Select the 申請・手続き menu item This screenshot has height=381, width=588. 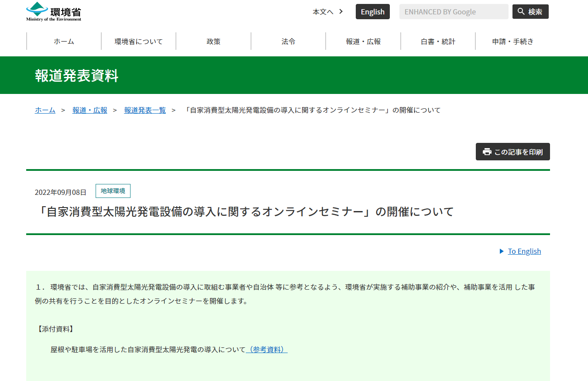(512, 42)
